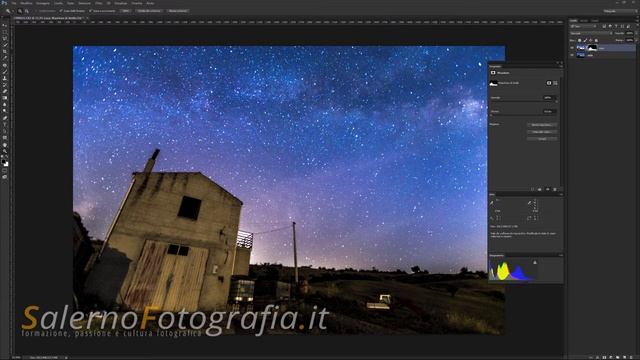The height and width of the screenshot is (360, 640).
Task: Enable lock position for layer
Action: [x=590, y=40]
